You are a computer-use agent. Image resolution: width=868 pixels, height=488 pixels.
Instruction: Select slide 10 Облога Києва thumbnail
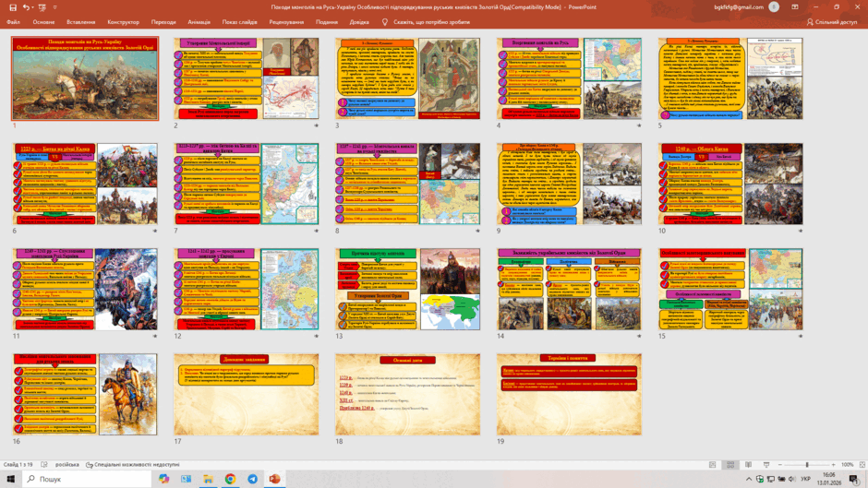point(730,184)
